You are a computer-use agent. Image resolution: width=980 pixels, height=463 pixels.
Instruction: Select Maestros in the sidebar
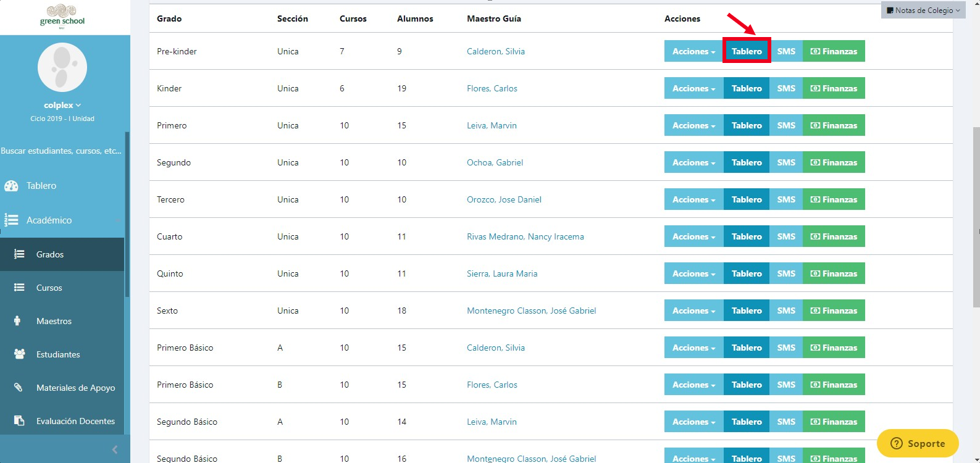[x=62, y=321]
